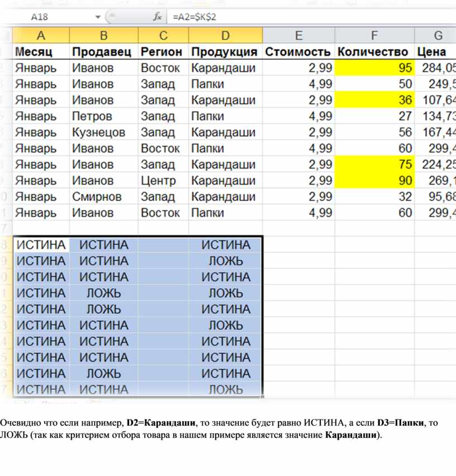Select the price cell starting 249,5

pos(435,83)
